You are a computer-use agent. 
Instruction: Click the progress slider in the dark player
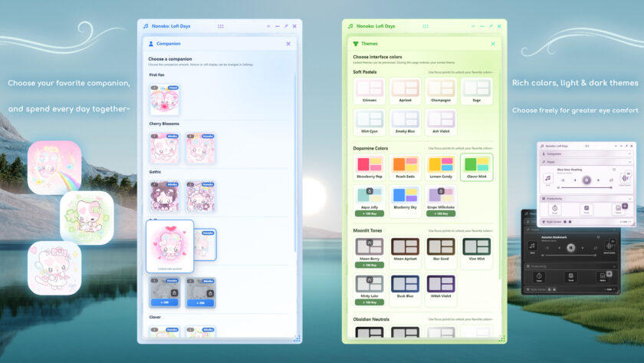(570, 256)
